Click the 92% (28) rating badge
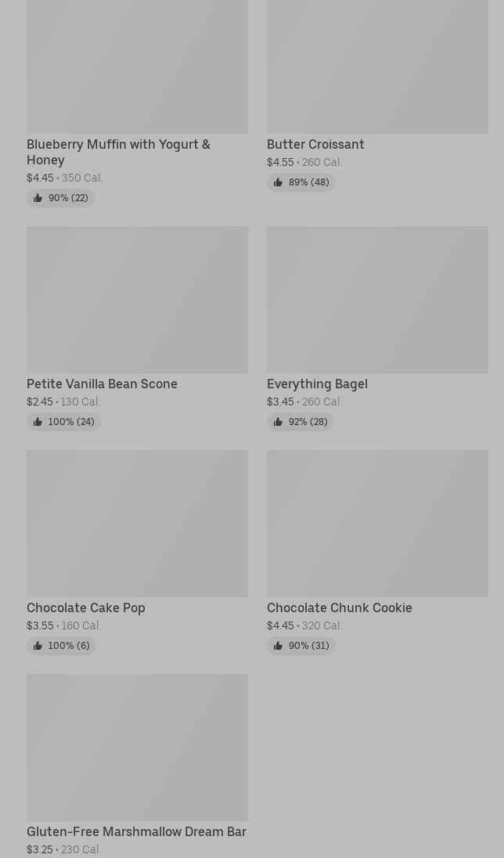504x858 pixels. [301, 422]
